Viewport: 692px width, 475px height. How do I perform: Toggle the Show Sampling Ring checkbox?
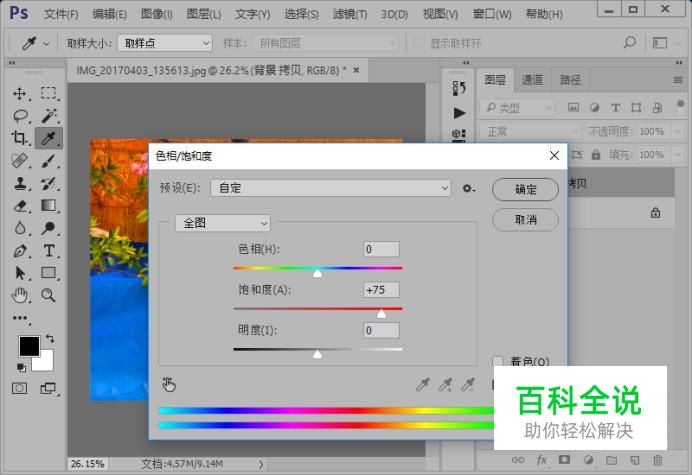418,43
